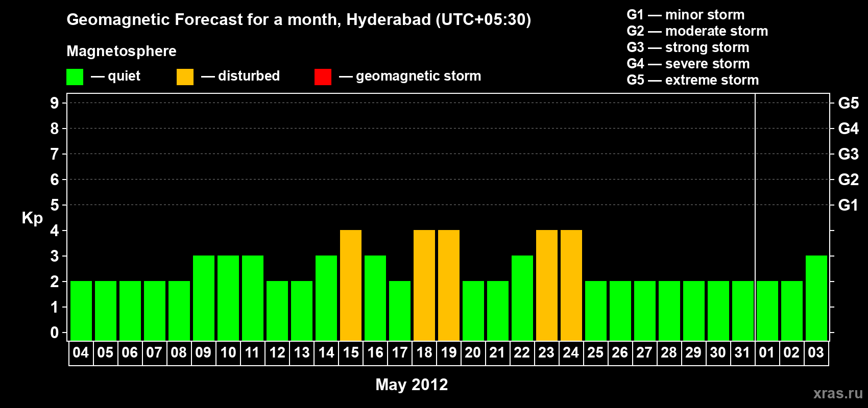Click the green bar for day 04
Screen dimensions: 868x408
pos(81,311)
